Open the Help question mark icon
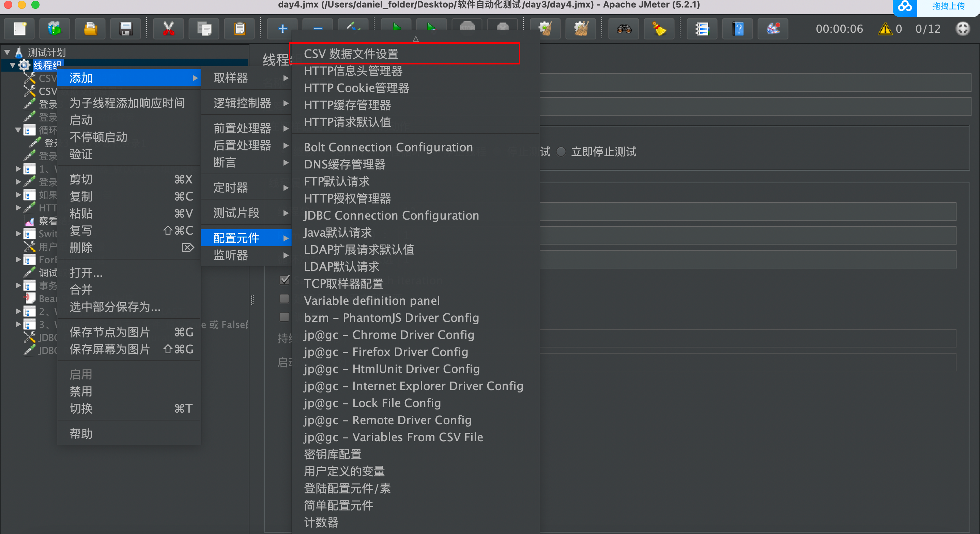Viewport: 980px width, 534px height. click(x=738, y=29)
